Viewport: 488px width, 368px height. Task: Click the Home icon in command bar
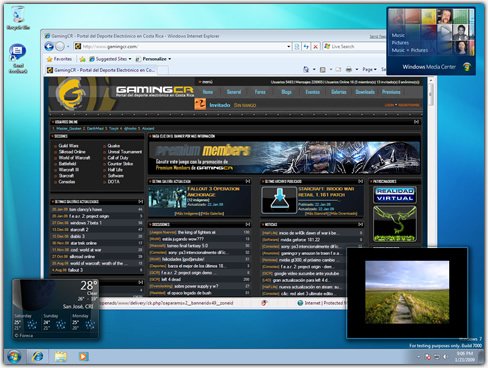(x=306, y=70)
